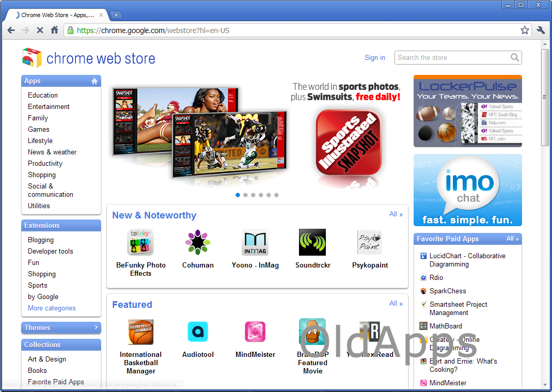Bookmark this page with the star icon
Screen dimensions: 552x392
coord(525,30)
